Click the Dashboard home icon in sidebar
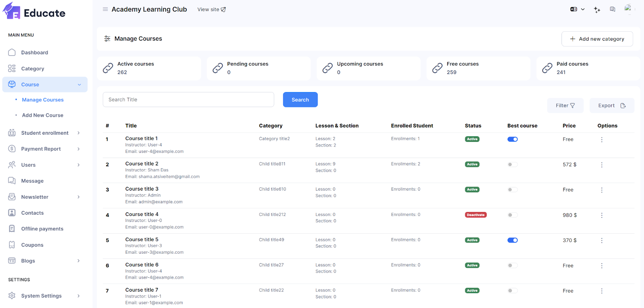644x308 pixels. pyautogui.click(x=12, y=53)
